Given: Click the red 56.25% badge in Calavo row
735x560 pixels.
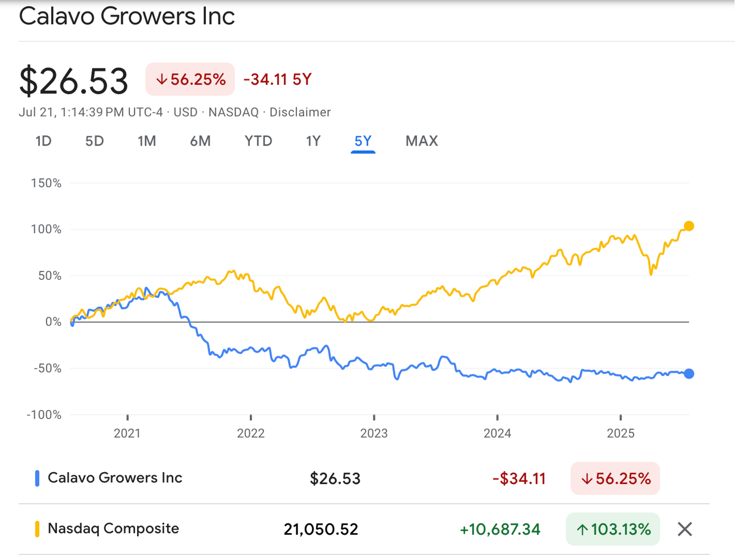Looking at the screenshot, I should [x=615, y=479].
